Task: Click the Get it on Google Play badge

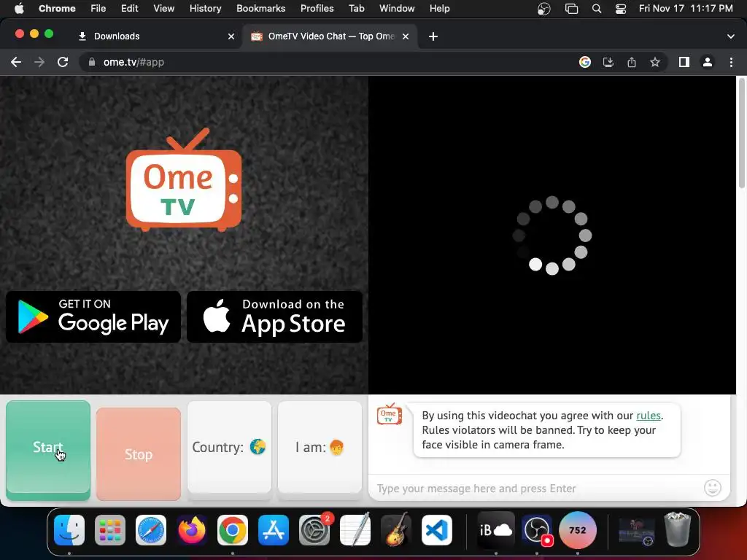Action: pos(93,316)
